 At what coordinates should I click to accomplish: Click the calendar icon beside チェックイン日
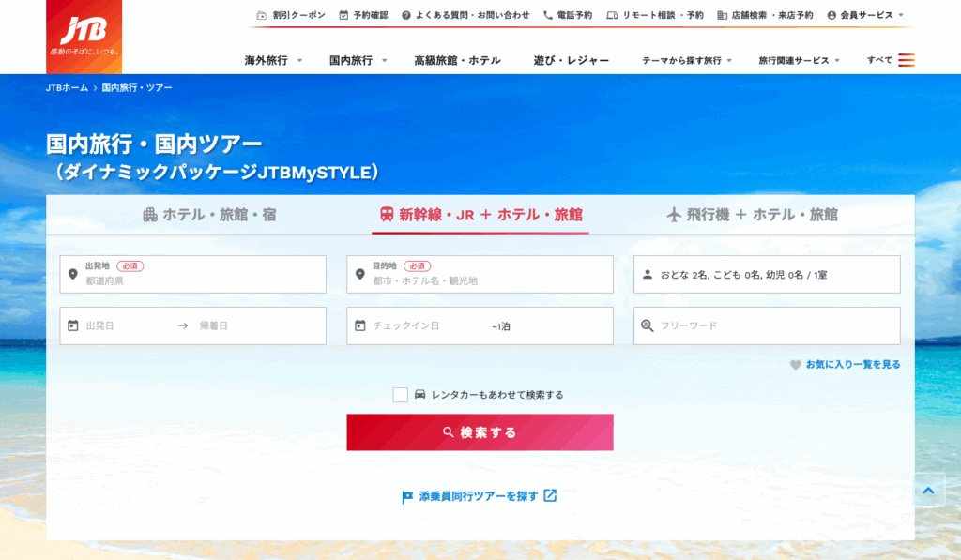point(360,325)
